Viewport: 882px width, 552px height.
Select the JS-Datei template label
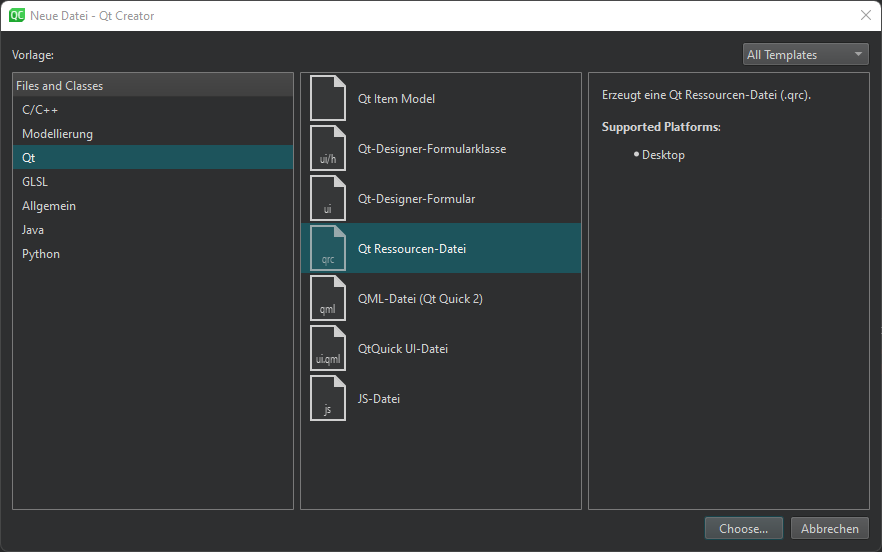tap(379, 399)
